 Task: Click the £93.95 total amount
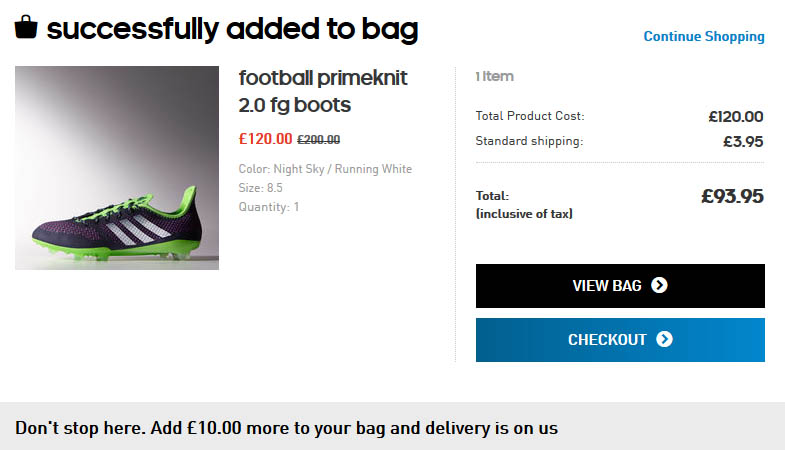[732, 196]
